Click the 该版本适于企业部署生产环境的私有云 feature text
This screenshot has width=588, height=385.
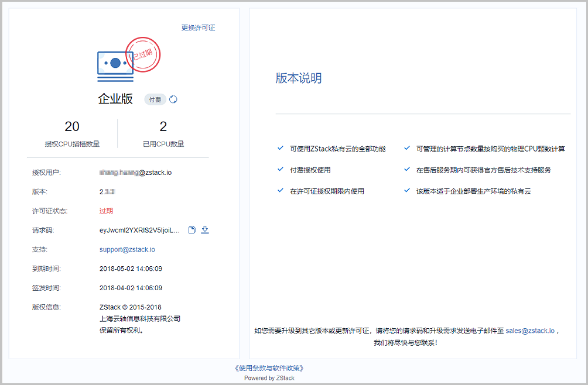pyautogui.click(x=474, y=191)
